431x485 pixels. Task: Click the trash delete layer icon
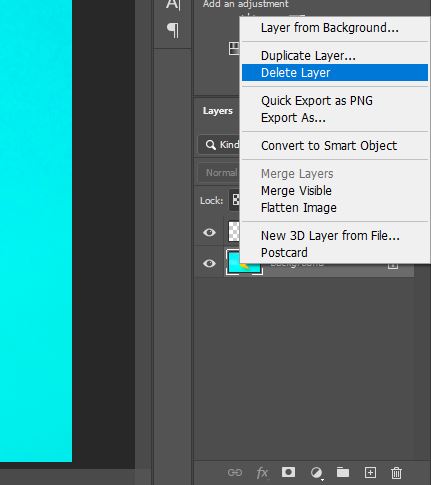click(x=396, y=473)
